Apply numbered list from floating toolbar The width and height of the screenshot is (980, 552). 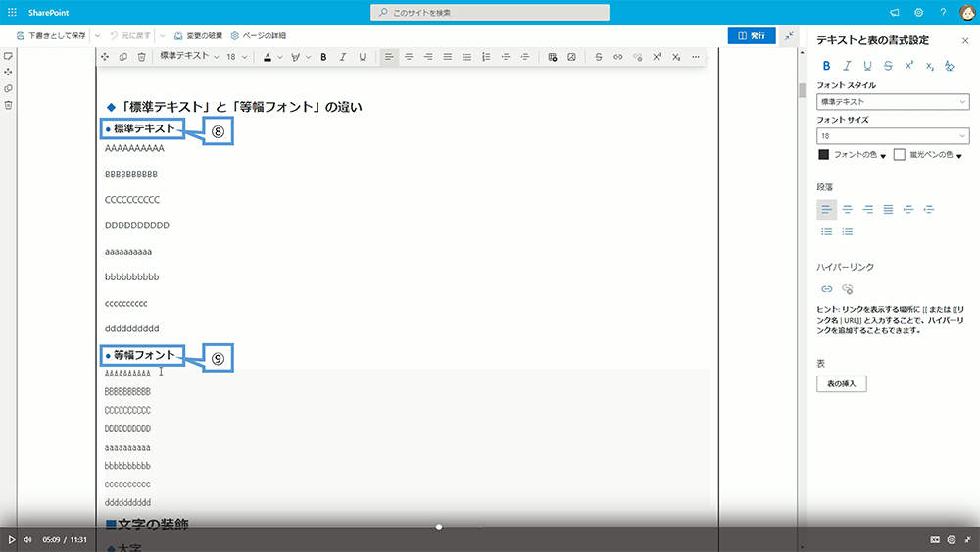[x=486, y=57]
